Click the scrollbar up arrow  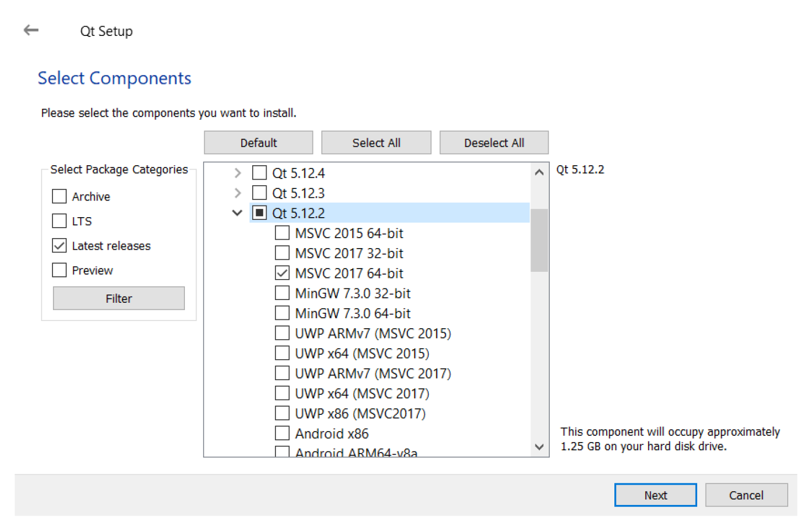(x=539, y=172)
